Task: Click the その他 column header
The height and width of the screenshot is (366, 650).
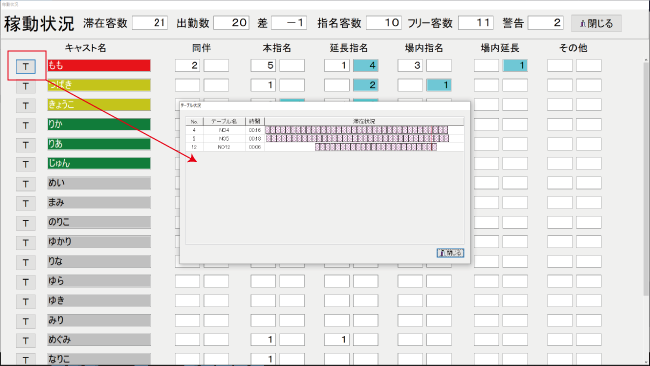Action: 573,48
